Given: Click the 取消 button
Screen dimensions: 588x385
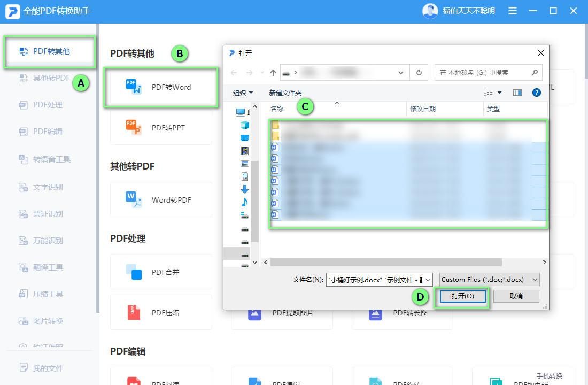Looking at the screenshot, I should coord(515,296).
